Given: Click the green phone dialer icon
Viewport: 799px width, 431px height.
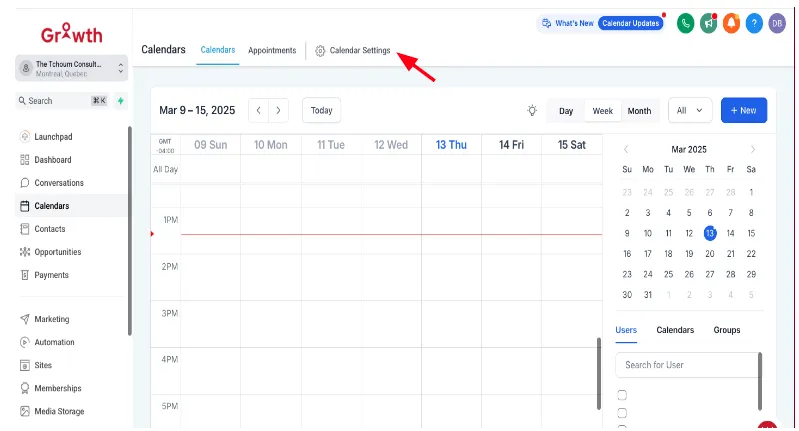Looking at the screenshot, I should point(685,23).
